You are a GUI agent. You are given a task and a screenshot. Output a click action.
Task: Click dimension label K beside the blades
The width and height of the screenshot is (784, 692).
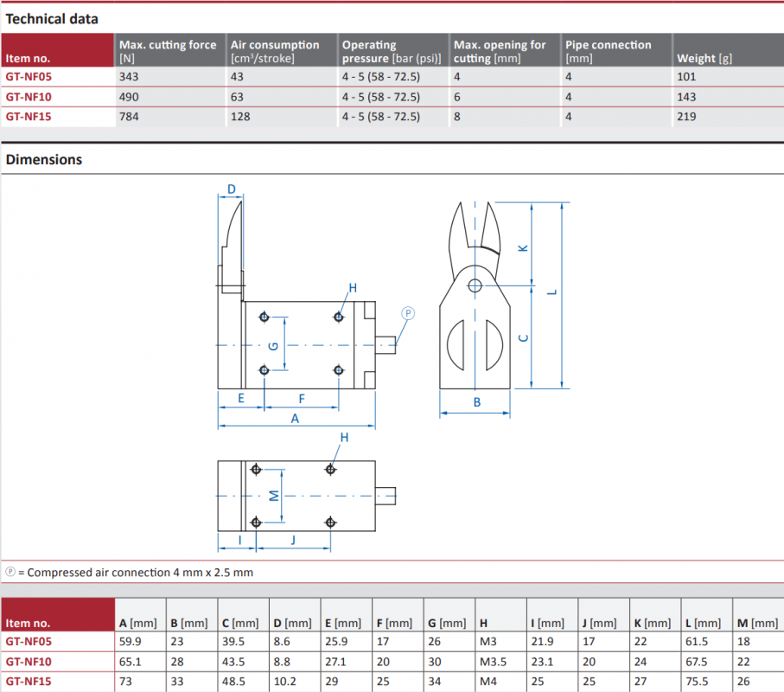pos(523,248)
